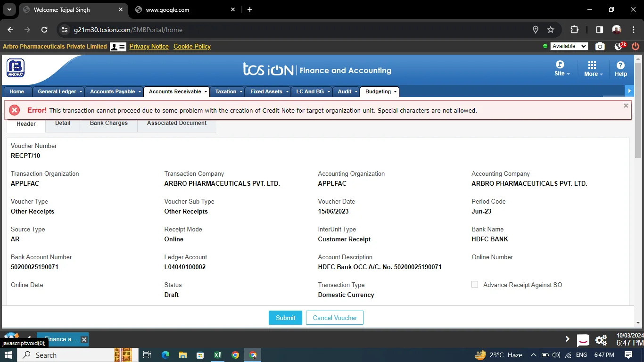This screenshot has height=362, width=644.
Task: Click the Arbro company logo
Action: [16, 68]
